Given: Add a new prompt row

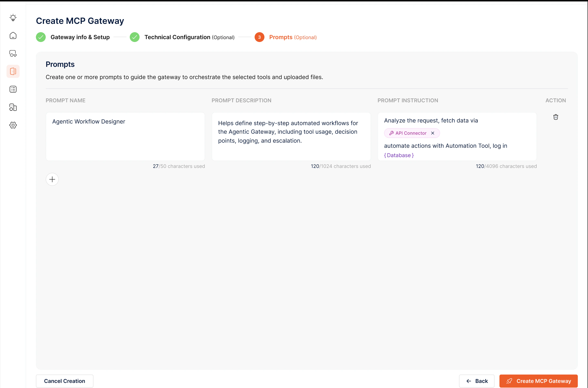Looking at the screenshot, I should tap(52, 179).
